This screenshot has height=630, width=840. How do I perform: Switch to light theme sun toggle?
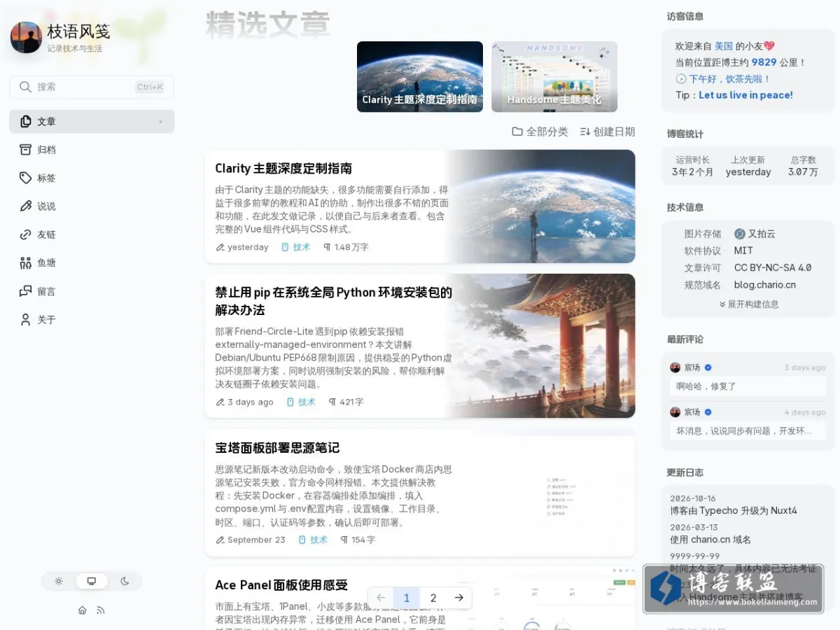[x=59, y=581]
